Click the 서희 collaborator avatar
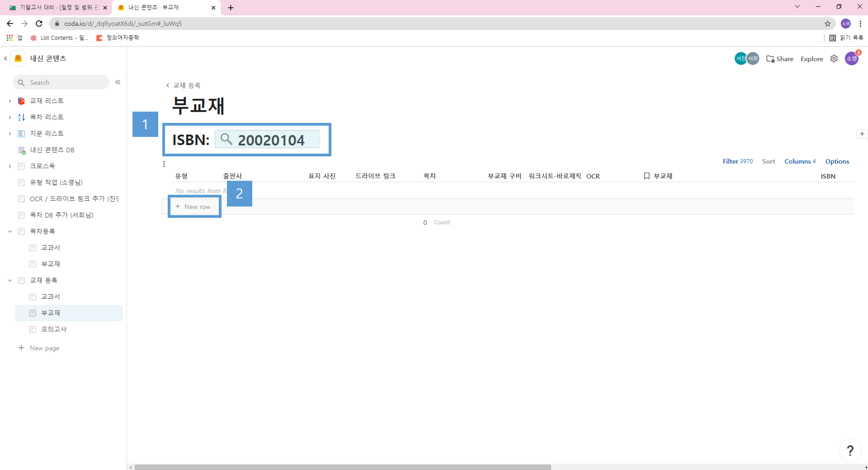Viewport: 868px width, 470px height. [753, 59]
